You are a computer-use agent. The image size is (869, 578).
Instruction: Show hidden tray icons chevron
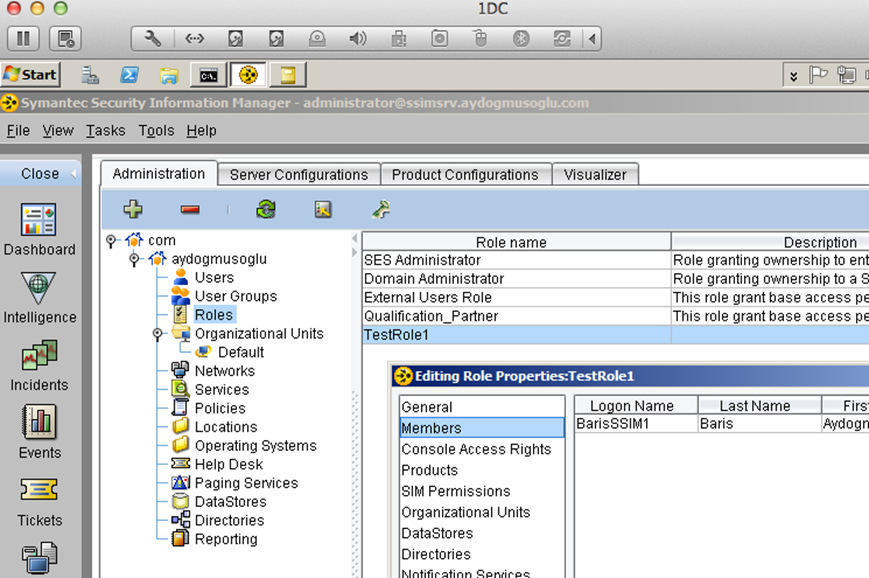click(794, 76)
